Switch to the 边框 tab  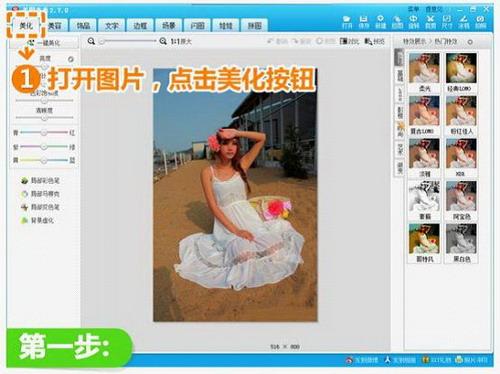click(140, 25)
